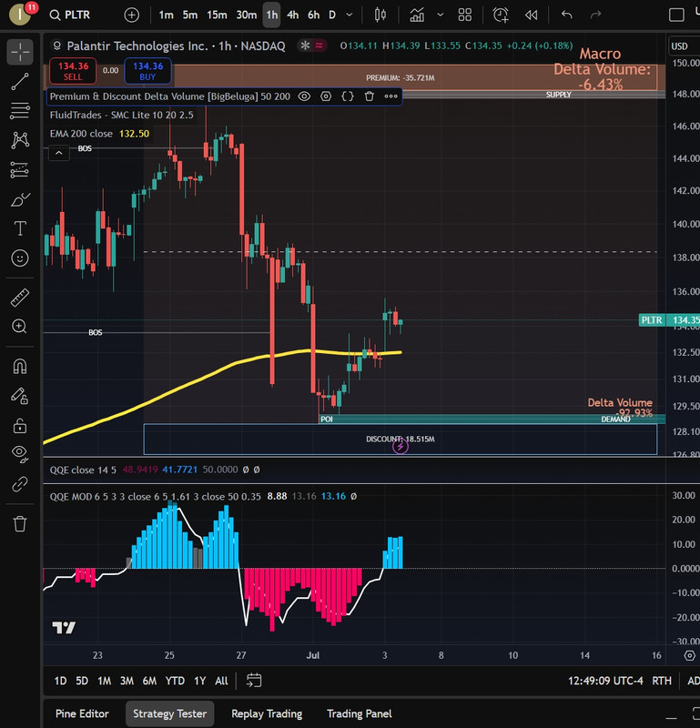Select the 5m timeframe
Screen dimensions: 700x728
tap(190, 15)
